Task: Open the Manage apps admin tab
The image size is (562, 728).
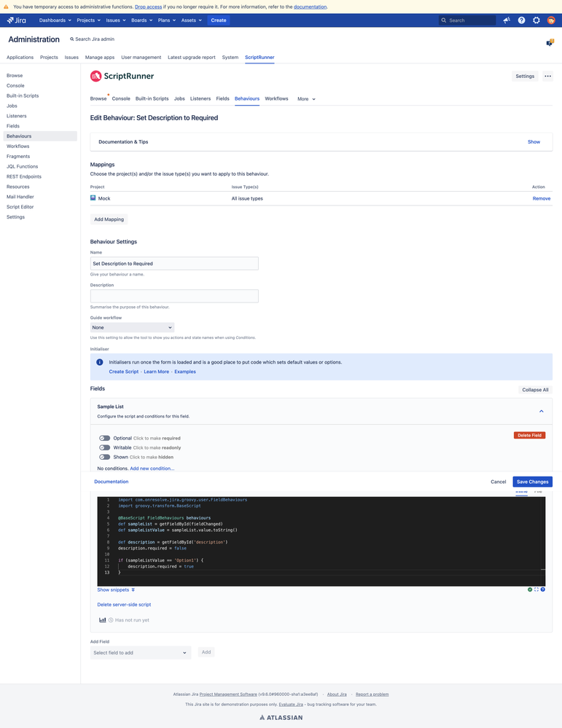Action: 100,57
